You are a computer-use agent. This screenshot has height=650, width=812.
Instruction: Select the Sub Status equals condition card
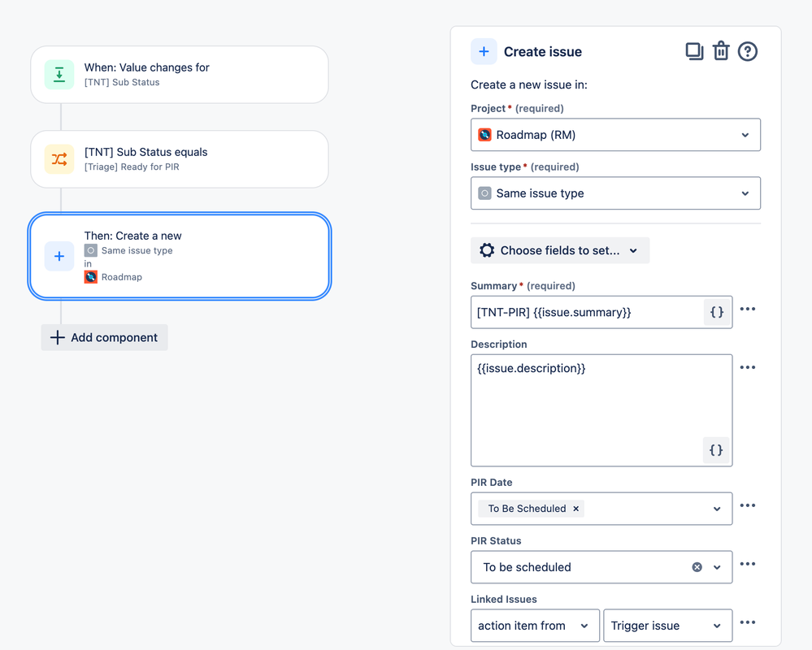coord(179,159)
